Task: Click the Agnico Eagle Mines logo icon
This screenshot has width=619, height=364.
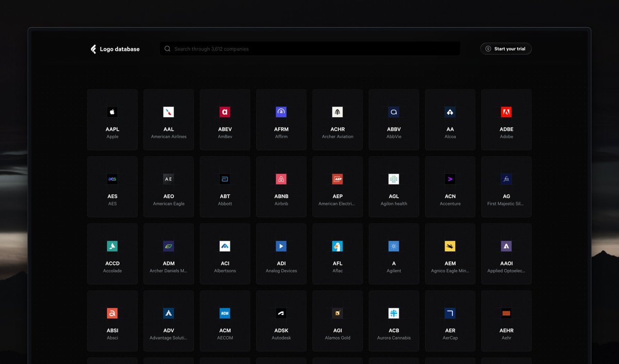Action: click(450, 246)
